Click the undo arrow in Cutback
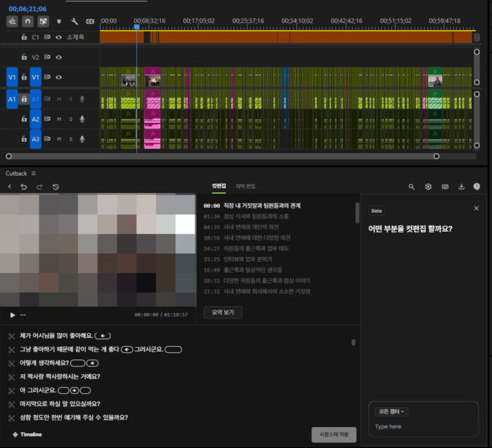 tap(24, 187)
